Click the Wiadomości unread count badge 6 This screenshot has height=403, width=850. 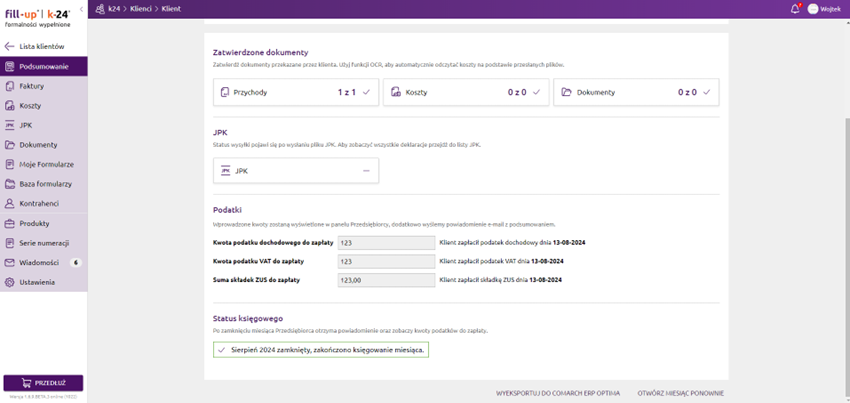click(75, 263)
